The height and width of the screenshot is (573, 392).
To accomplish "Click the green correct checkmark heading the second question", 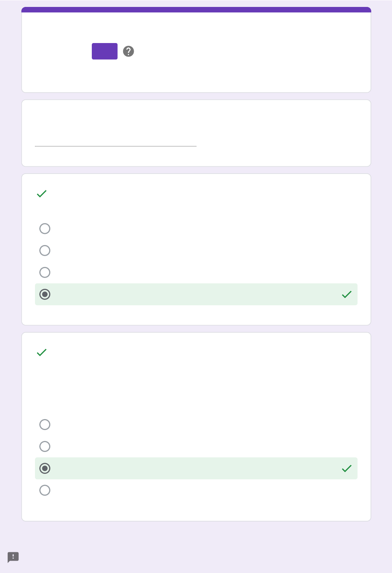I will pos(42,352).
